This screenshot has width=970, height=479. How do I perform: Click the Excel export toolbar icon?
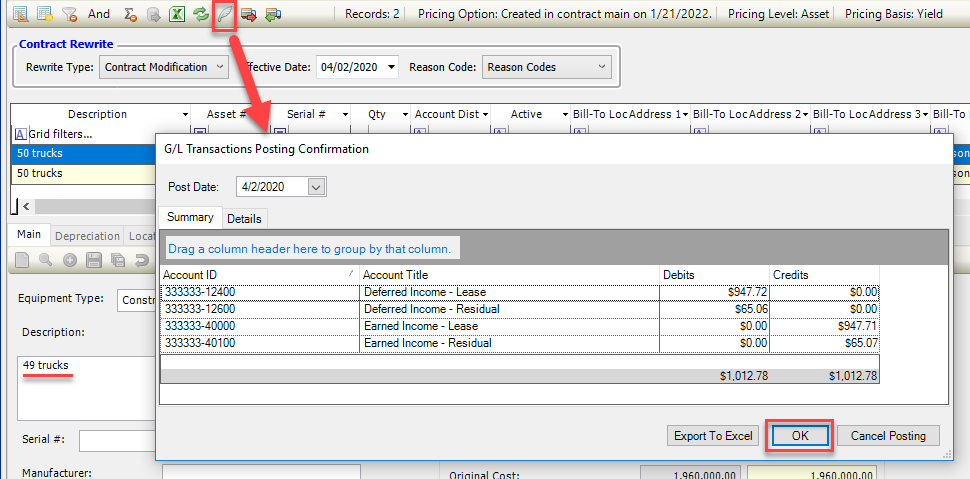pyautogui.click(x=176, y=15)
